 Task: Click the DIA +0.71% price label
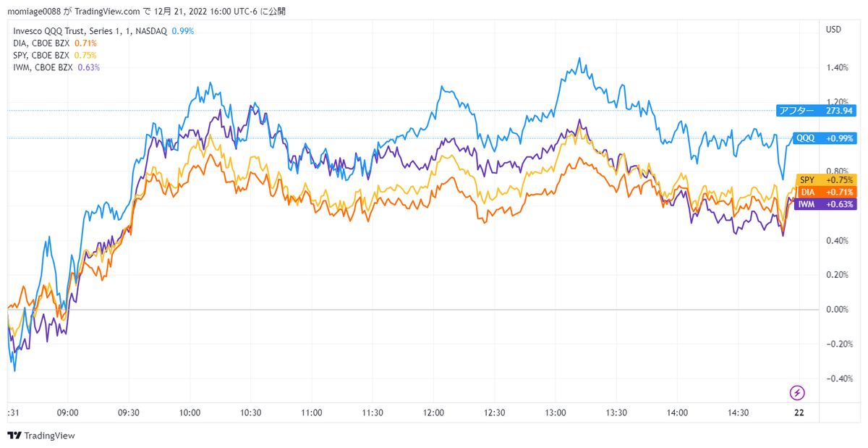[826, 192]
